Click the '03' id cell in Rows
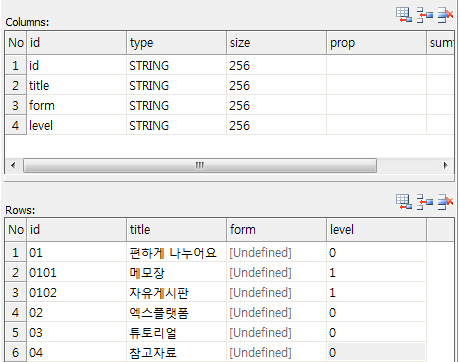Viewport: 460px width, 362px height. click(76, 332)
